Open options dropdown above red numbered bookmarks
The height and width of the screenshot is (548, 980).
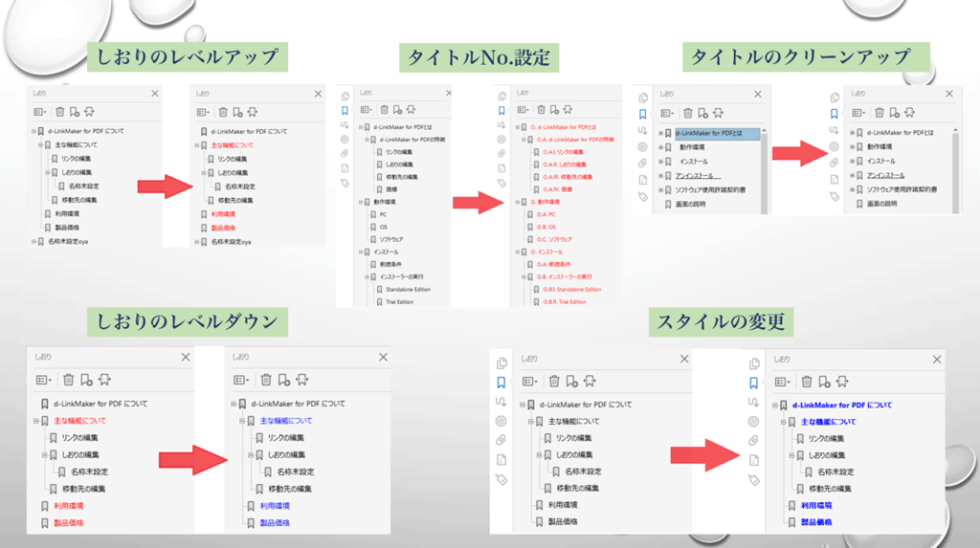point(522,111)
